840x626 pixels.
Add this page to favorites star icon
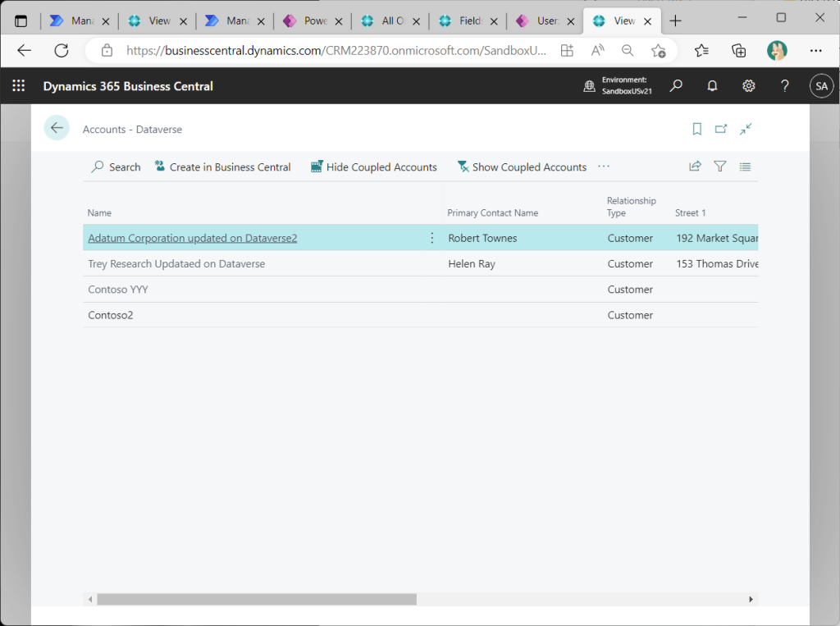tap(659, 50)
